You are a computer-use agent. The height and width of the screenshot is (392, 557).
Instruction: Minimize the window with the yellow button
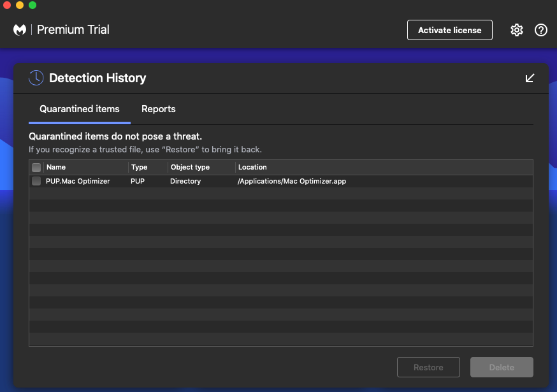[x=20, y=5]
